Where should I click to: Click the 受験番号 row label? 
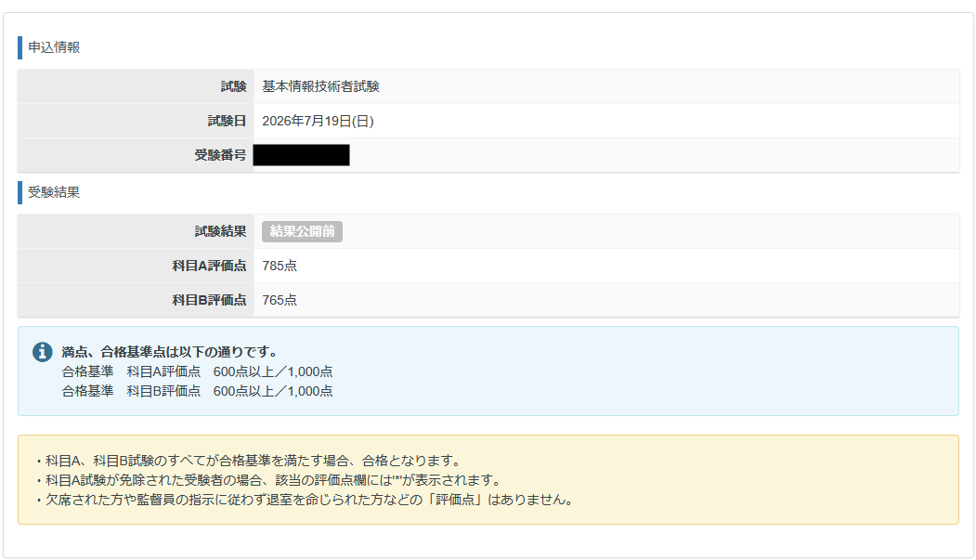click(220, 155)
